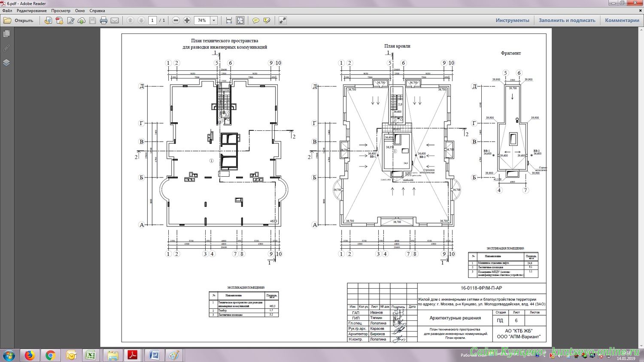Click the '16-0118-ФР/М-П-АР' document code
Screen dimensions: 644x362
click(x=481, y=288)
